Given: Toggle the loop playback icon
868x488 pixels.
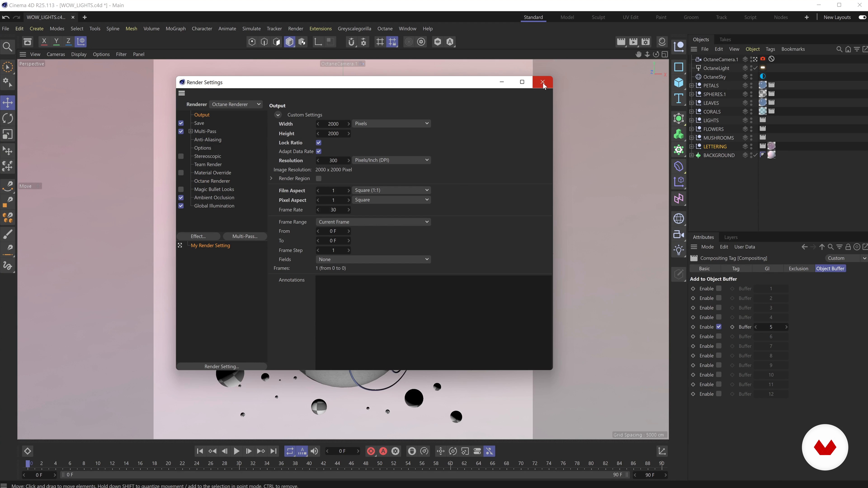Looking at the screenshot, I should coord(290,451).
